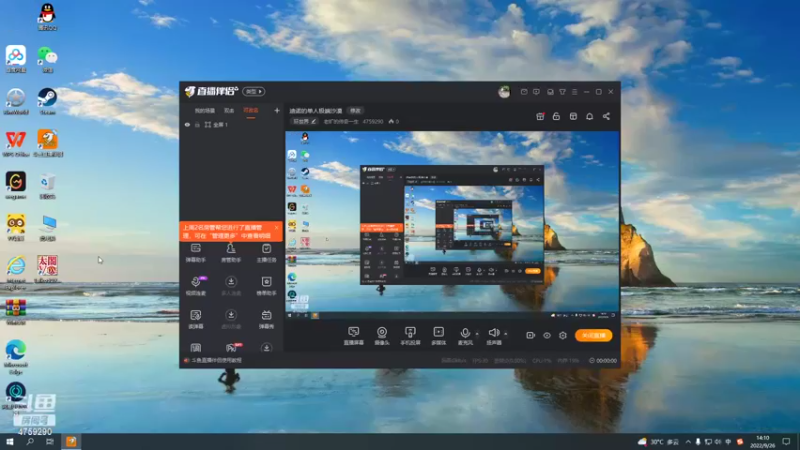Open Task View on the taskbar

point(49,441)
